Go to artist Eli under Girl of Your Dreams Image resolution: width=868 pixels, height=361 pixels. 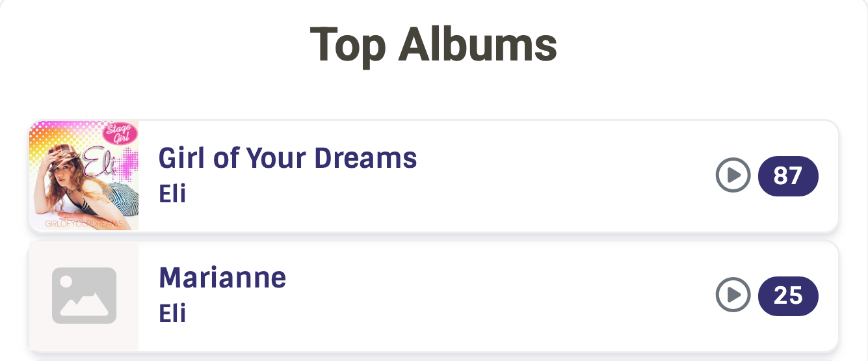tap(172, 193)
